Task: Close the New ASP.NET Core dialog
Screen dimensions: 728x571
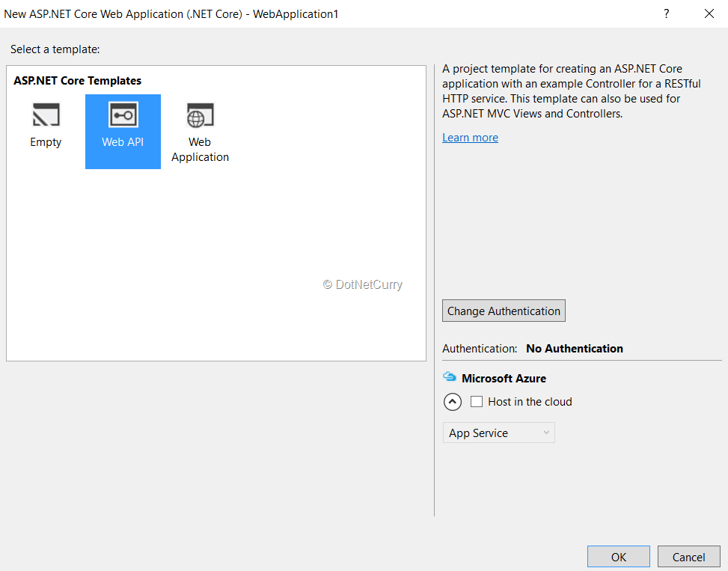Action: click(x=709, y=13)
